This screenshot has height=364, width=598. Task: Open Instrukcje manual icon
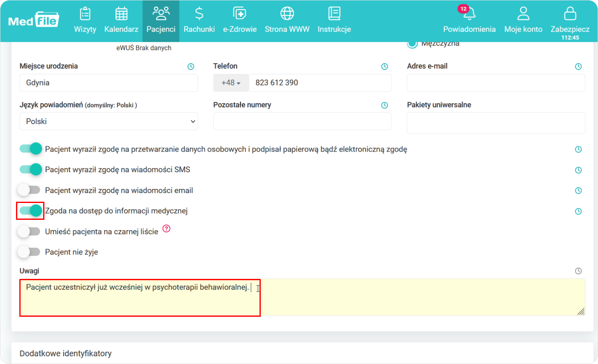tap(334, 14)
